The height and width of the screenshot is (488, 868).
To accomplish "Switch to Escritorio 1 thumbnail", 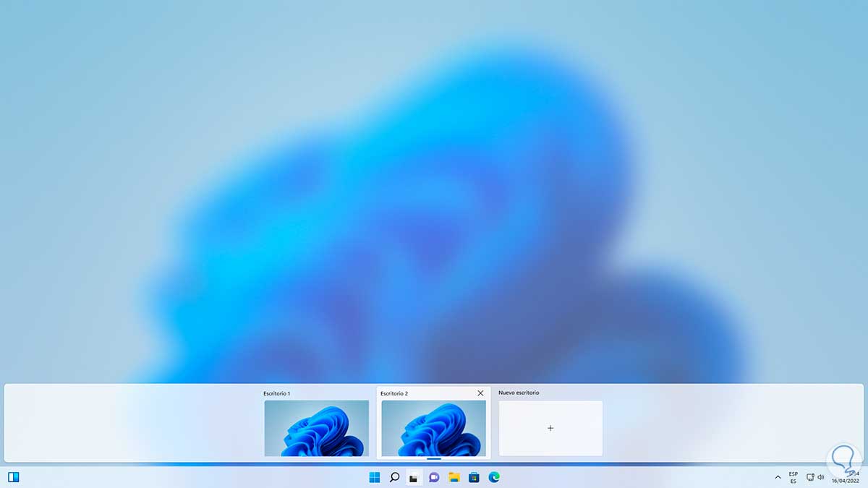I will pos(317,428).
